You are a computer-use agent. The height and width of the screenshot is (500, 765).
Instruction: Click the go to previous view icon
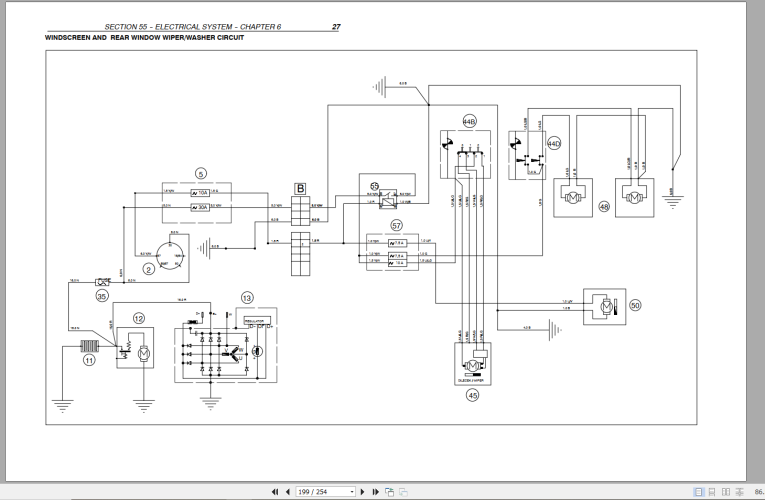point(390,492)
